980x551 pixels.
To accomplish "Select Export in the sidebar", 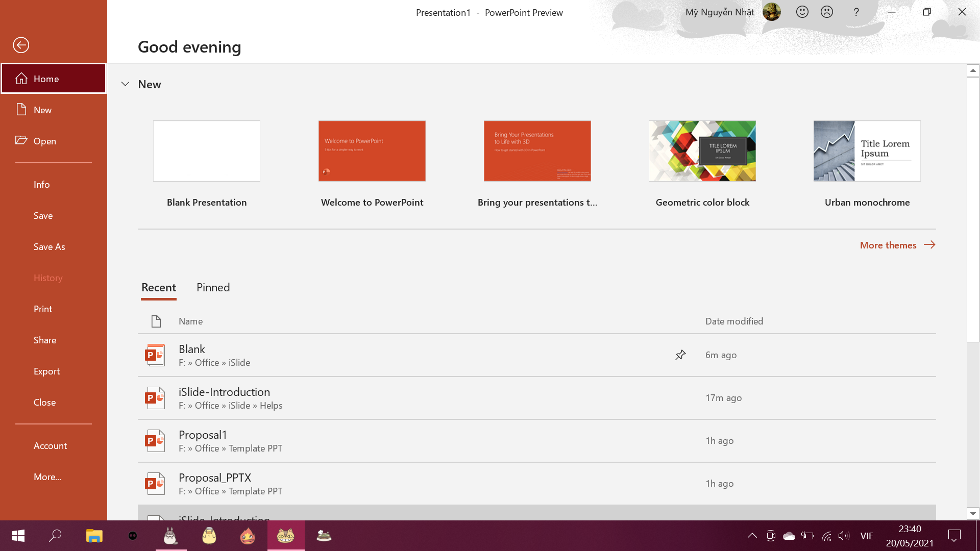I will (54, 371).
